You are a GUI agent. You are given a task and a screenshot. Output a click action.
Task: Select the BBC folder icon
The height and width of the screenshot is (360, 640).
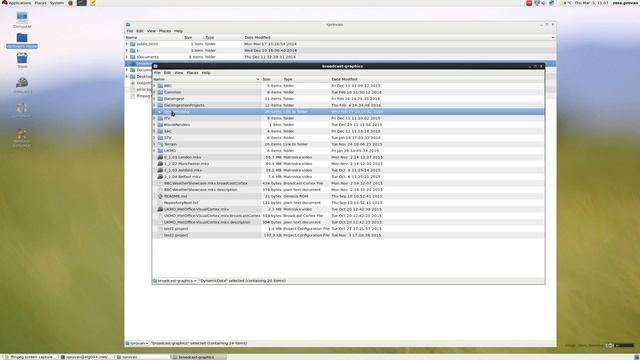tap(160, 86)
